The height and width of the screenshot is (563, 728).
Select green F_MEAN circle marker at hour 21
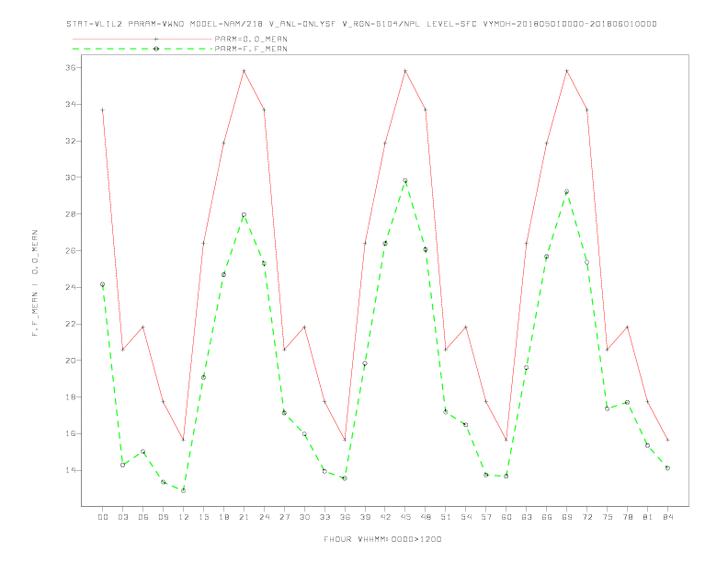pyautogui.click(x=244, y=214)
